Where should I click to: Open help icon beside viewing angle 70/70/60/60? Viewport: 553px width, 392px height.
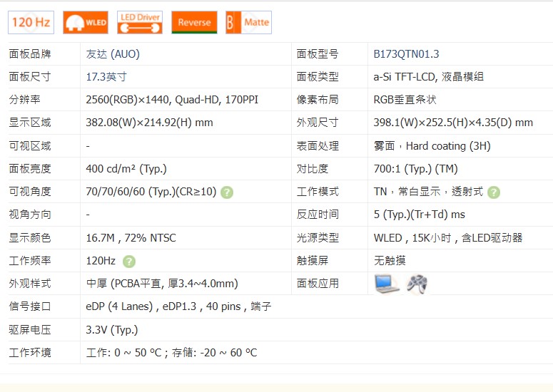click(x=227, y=192)
